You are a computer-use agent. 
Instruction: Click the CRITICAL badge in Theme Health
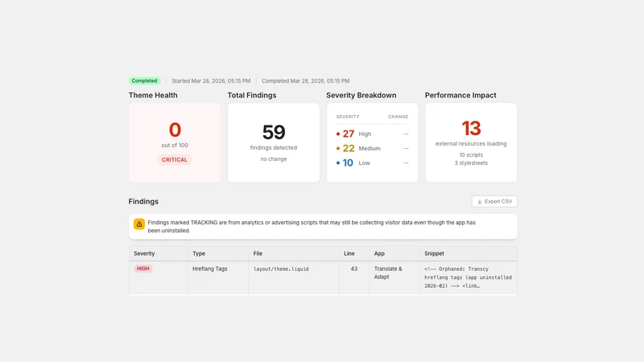point(174,159)
